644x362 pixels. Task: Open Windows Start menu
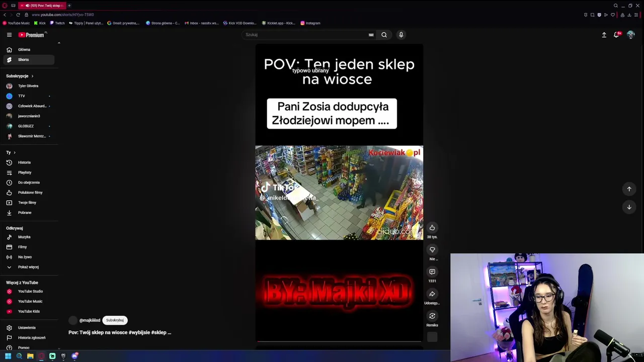8,356
